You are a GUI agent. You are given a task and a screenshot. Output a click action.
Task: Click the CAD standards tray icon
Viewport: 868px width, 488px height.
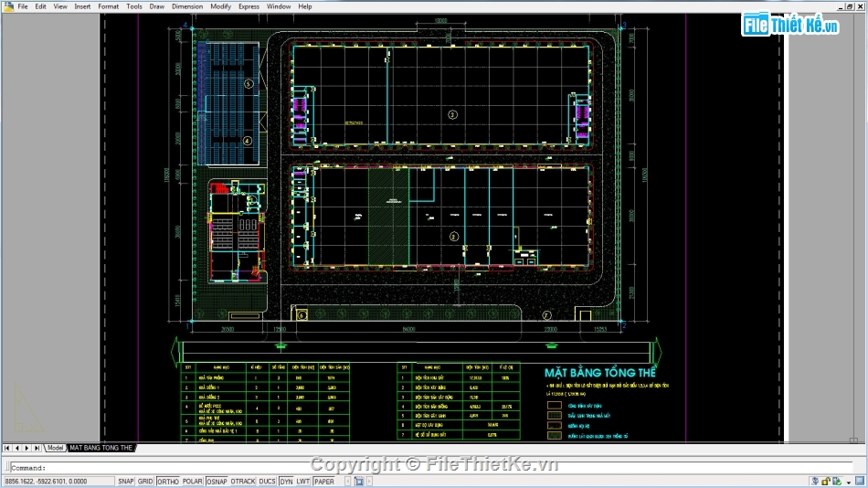point(837,482)
